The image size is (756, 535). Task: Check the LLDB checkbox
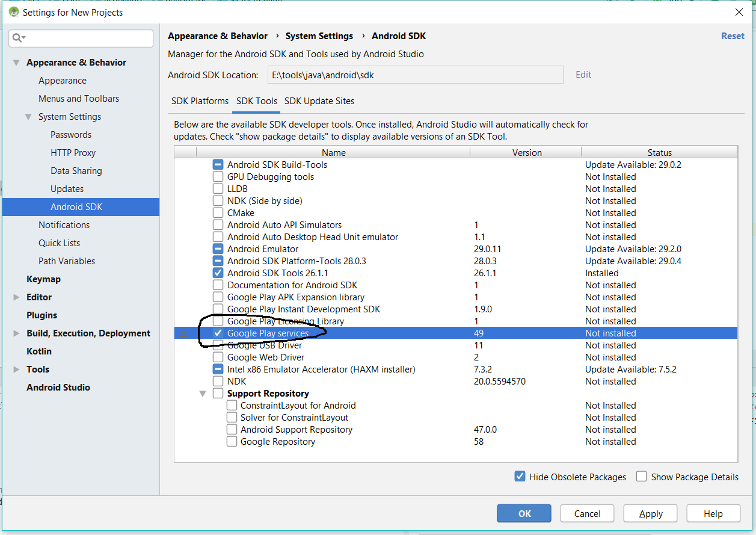coord(218,188)
